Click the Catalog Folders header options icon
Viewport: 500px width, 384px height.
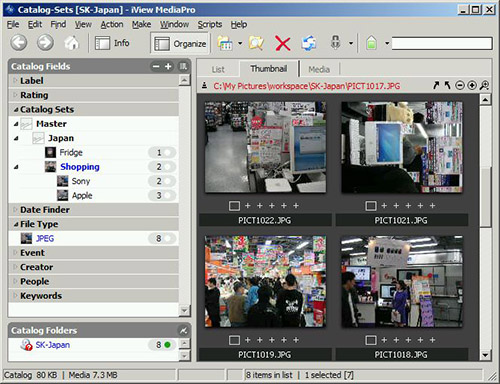point(183,330)
